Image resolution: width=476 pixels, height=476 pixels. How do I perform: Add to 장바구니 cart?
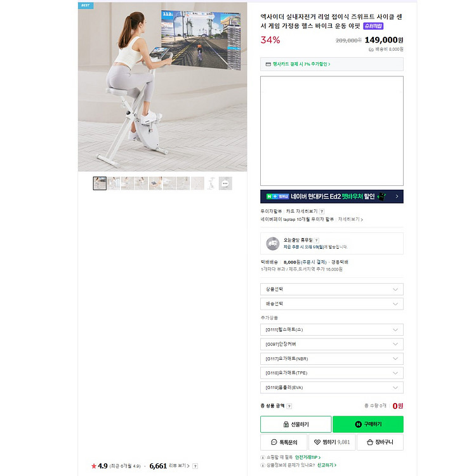pyautogui.click(x=380, y=442)
